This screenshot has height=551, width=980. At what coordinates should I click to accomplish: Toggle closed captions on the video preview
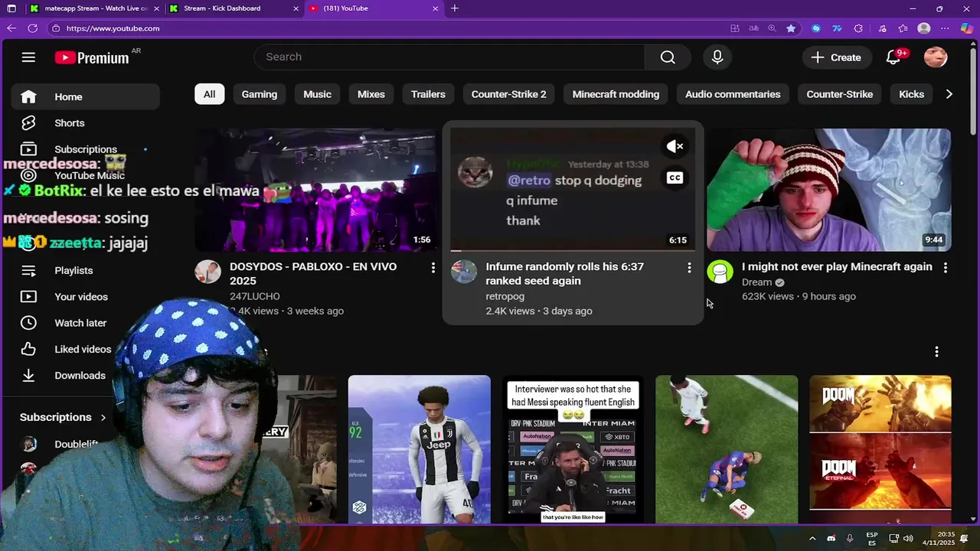[675, 178]
